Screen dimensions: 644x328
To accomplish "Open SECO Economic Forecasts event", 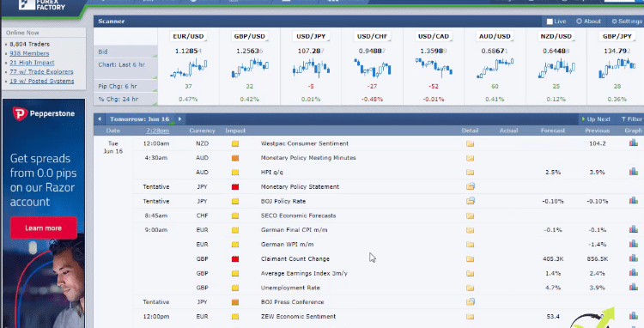I will coord(298,216).
